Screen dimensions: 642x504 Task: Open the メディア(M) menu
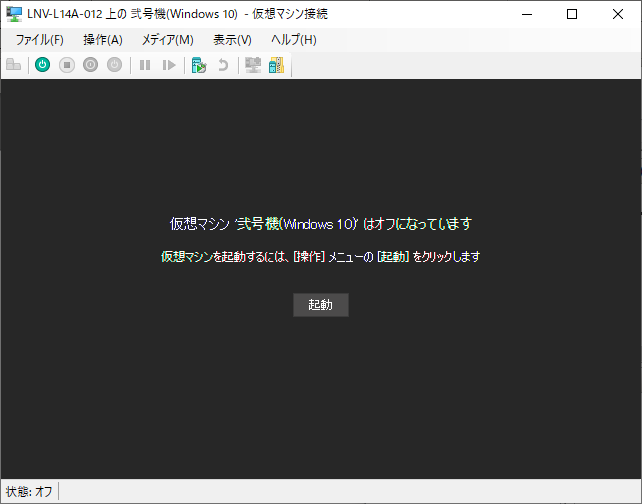pyautogui.click(x=167, y=40)
